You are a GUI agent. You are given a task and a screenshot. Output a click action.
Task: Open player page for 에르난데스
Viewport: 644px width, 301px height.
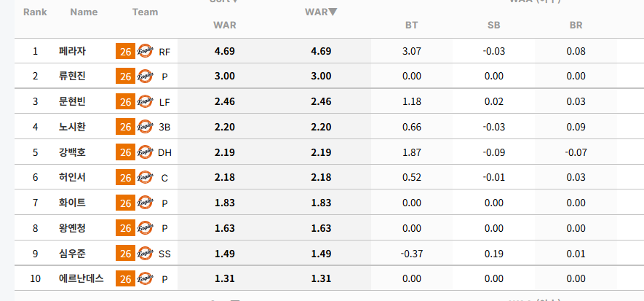(x=81, y=279)
